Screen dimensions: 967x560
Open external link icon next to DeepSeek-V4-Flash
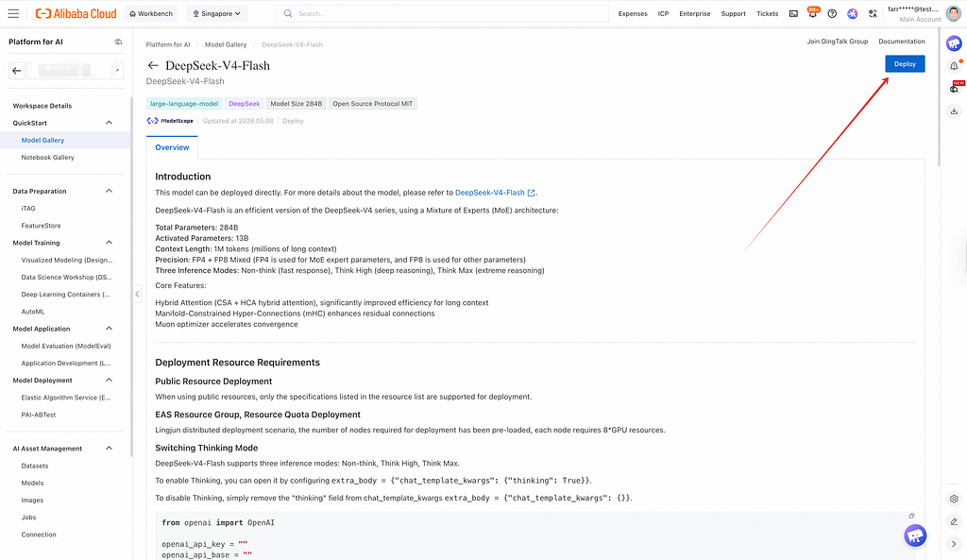531,193
